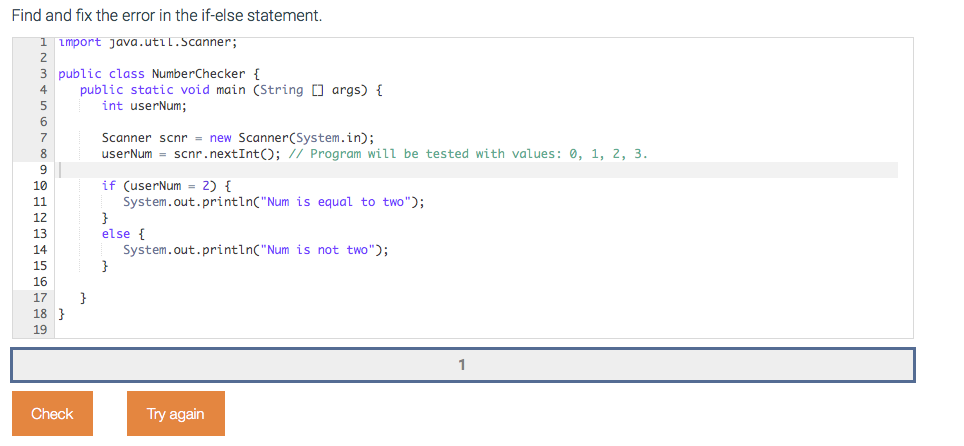Screen dimensions: 964x446
Task: Click the instruction text about if-else error
Action: coord(167,15)
